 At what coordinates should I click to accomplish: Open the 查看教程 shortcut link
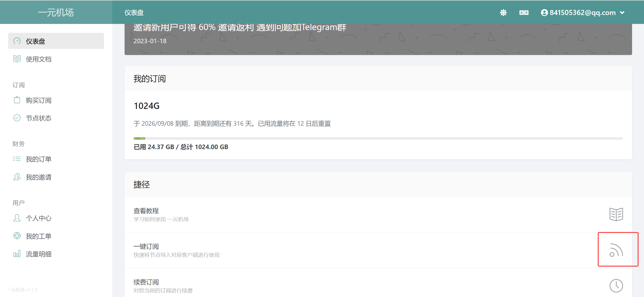point(146,211)
